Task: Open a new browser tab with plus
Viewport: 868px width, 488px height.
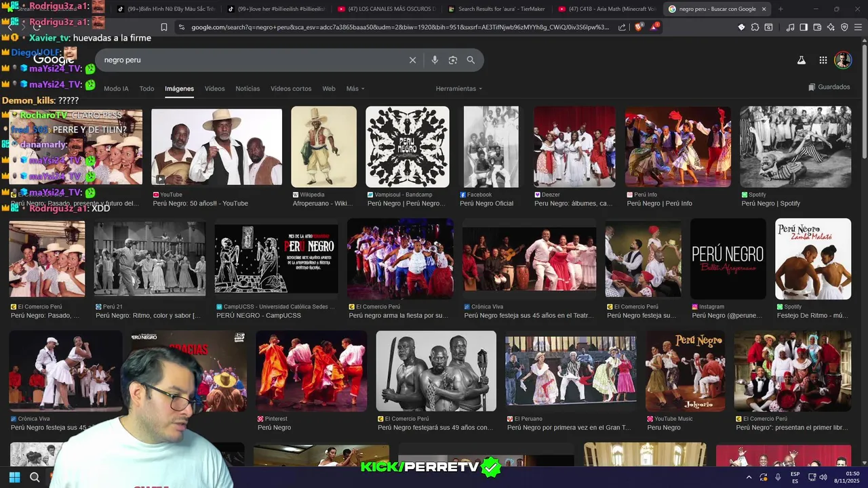Action: (x=781, y=9)
